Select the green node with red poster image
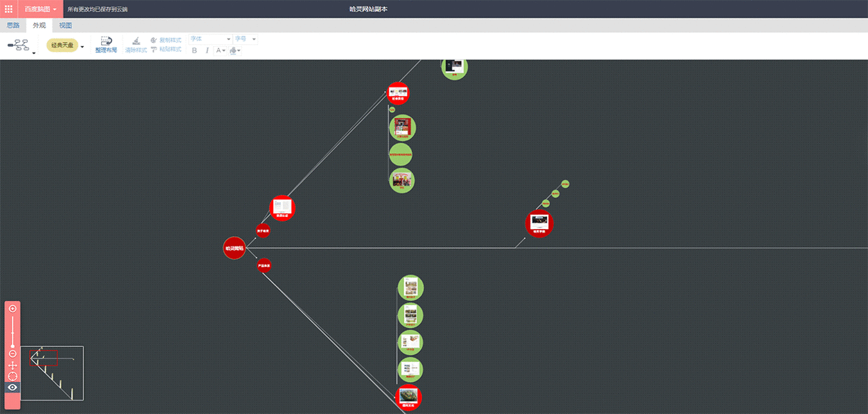Viewport: 868px width, 414px height. coord(403,128)
